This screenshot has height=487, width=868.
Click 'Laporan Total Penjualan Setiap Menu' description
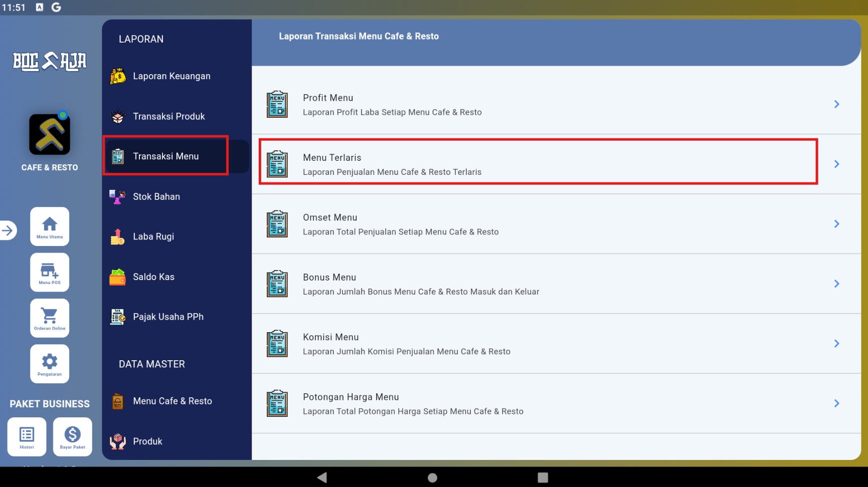point(401,232)
